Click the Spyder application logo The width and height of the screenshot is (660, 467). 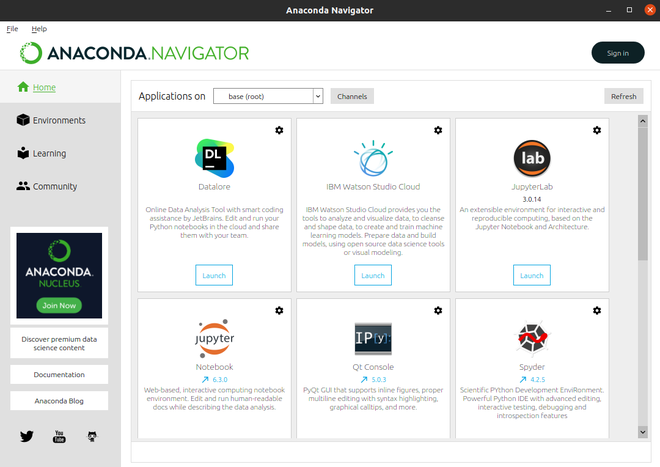[x=532, y=337]
